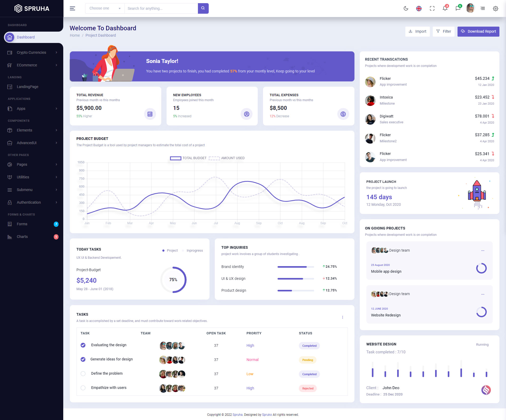
Task: Open the settings gear icon
Action: coord(495,8)
